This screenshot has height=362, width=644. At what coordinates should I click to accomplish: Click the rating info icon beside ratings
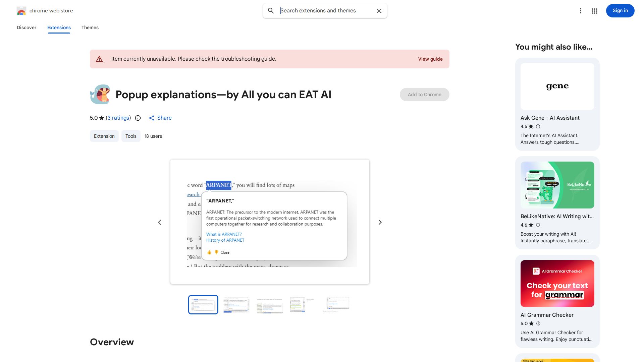138,118
